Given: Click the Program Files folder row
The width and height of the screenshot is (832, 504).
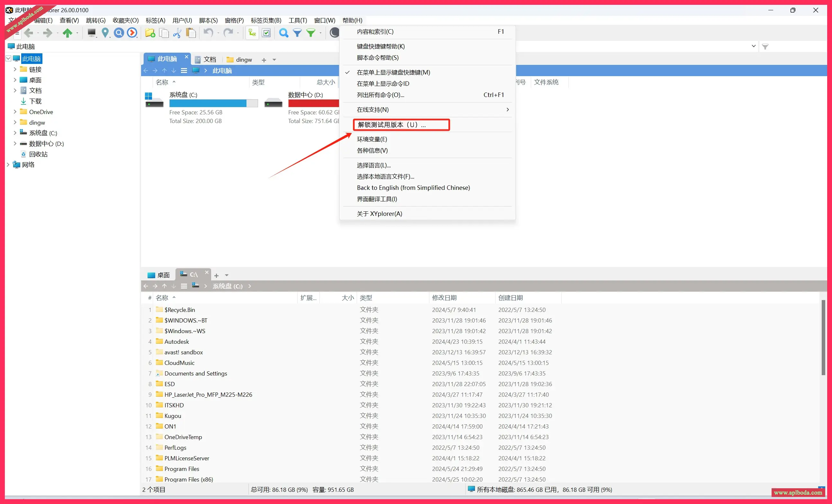Looking at the screenshot, I should (x=182, y=469).
